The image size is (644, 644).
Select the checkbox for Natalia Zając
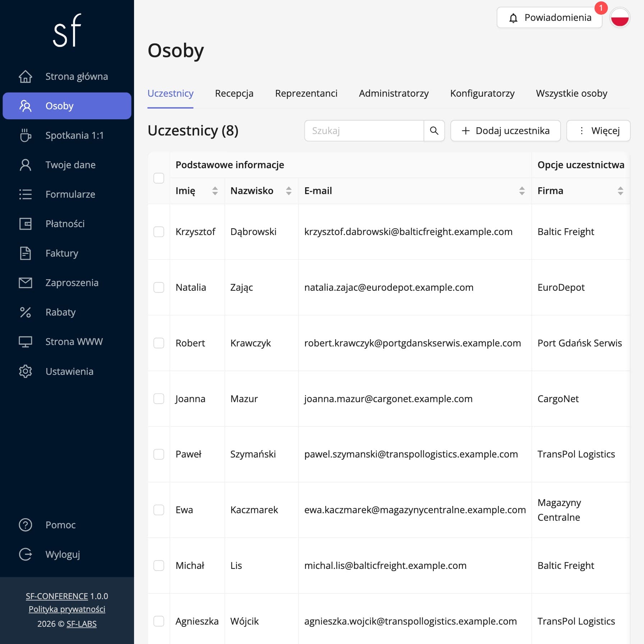point(159,287)
